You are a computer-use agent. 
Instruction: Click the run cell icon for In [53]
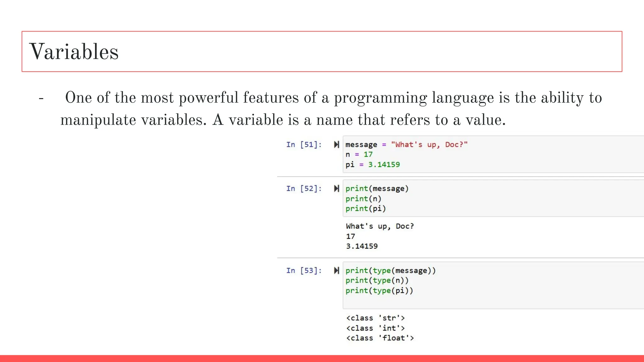pos(336,271)
